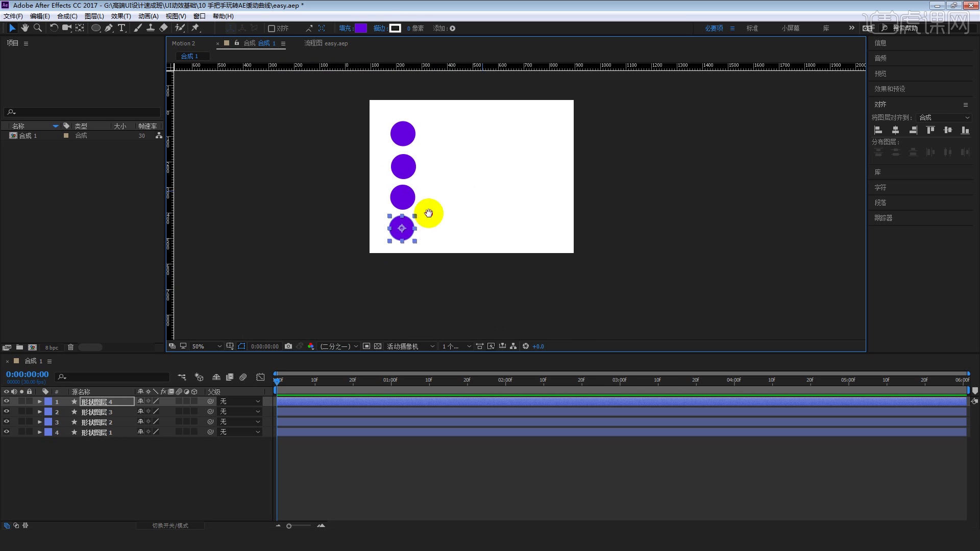Reset exposure in viewer footer
980x551 pixels.
(x=526, y=346)
